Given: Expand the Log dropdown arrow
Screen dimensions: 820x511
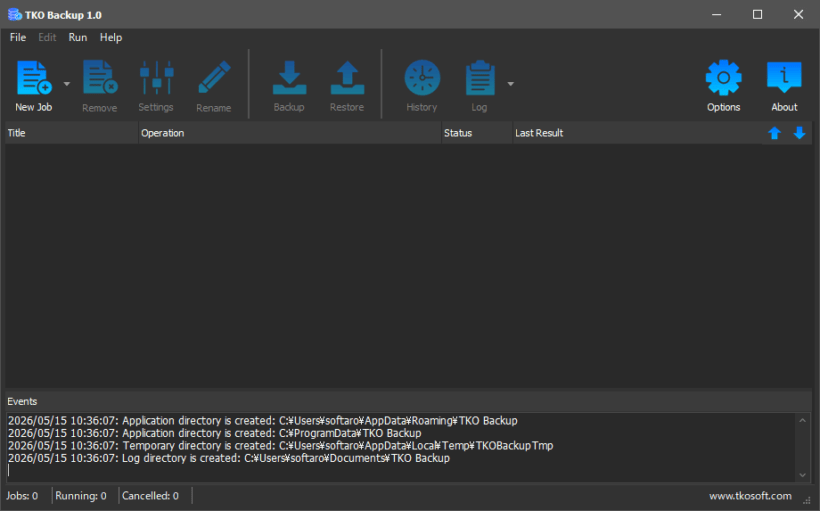Looking at the screenshot, I should (x=510, y=84).
